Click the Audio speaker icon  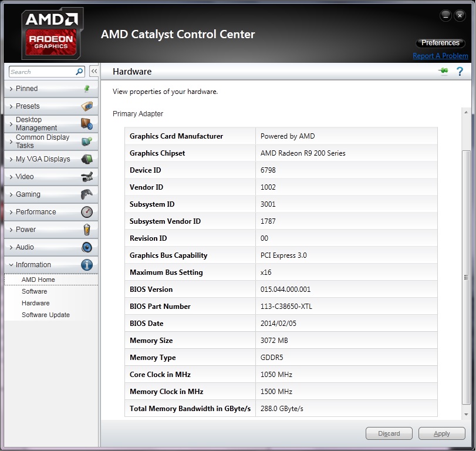pos(87,247)
